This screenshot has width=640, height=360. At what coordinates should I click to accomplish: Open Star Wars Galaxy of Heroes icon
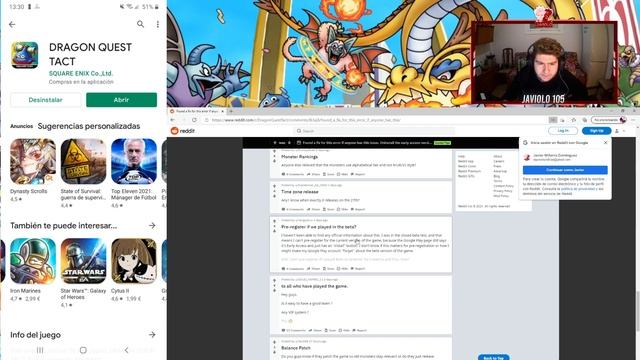pyautogui.click(x=83, y=261)
